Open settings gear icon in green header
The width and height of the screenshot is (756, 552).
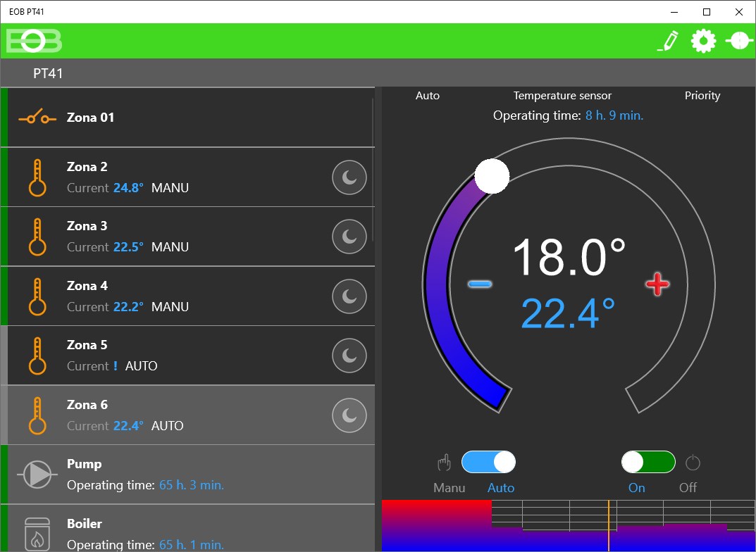tap(703, 41)
